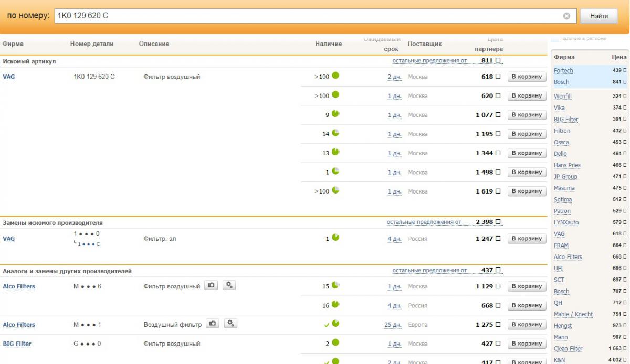Select Filtron in the brand price list
The height and width of the screenshot is (364, 630).
point(562,131)
